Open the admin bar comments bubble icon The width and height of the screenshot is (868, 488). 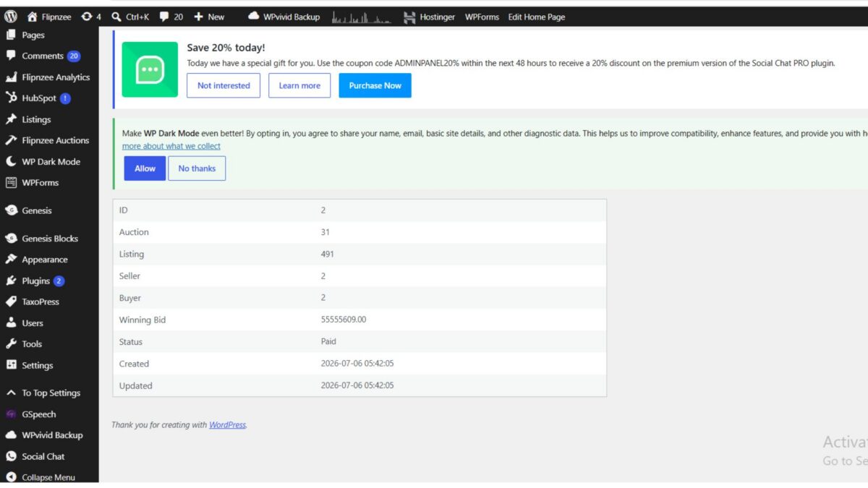164,17
